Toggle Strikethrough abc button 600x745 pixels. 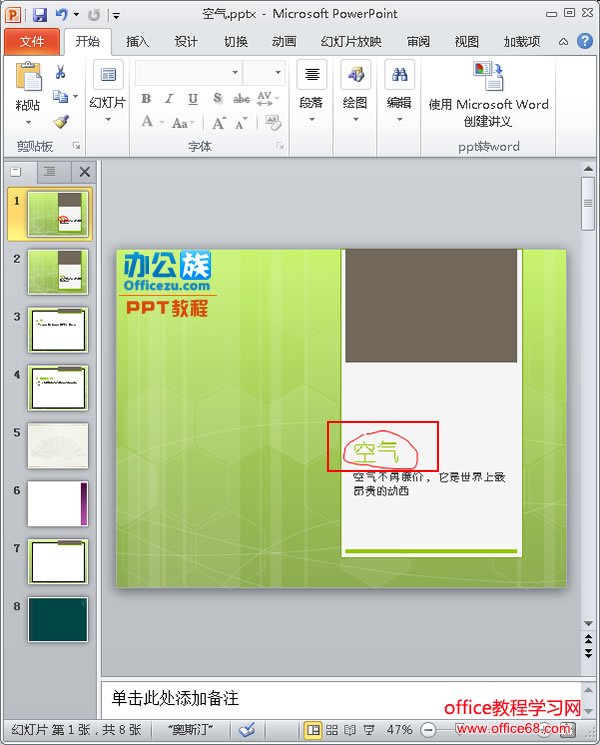[241, 98]
